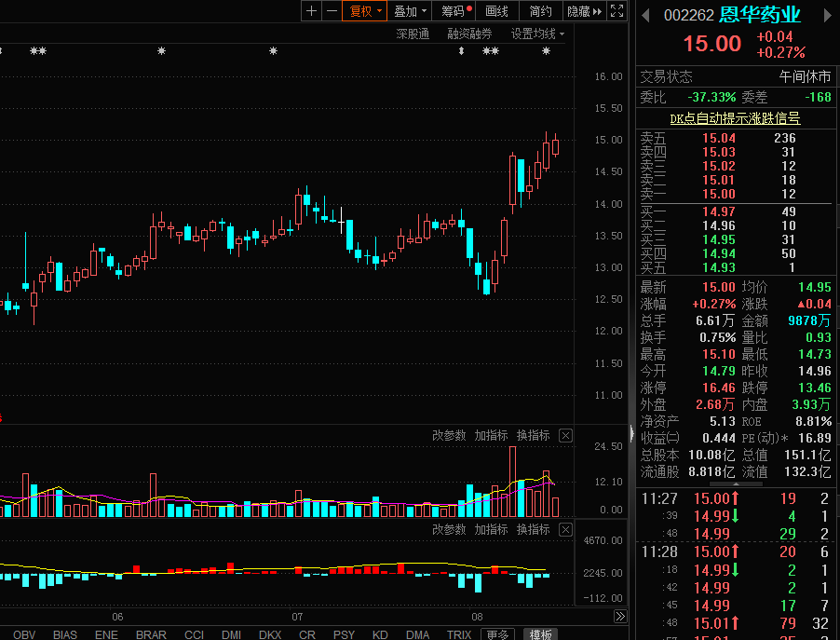Close the volume indicator sub-panel
The height and width of the screenshot is (640, 840).
pyautogui.click(x=565, y=436)
